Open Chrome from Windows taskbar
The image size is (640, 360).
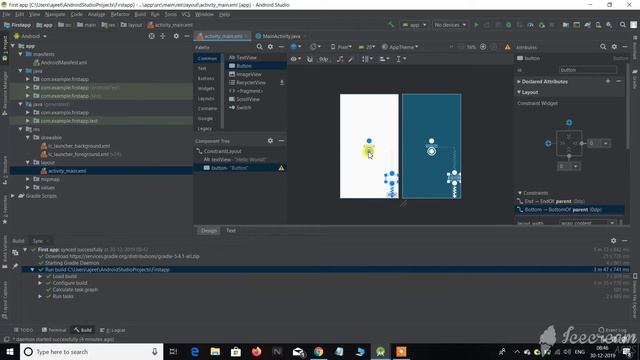[x=318, y=351]
